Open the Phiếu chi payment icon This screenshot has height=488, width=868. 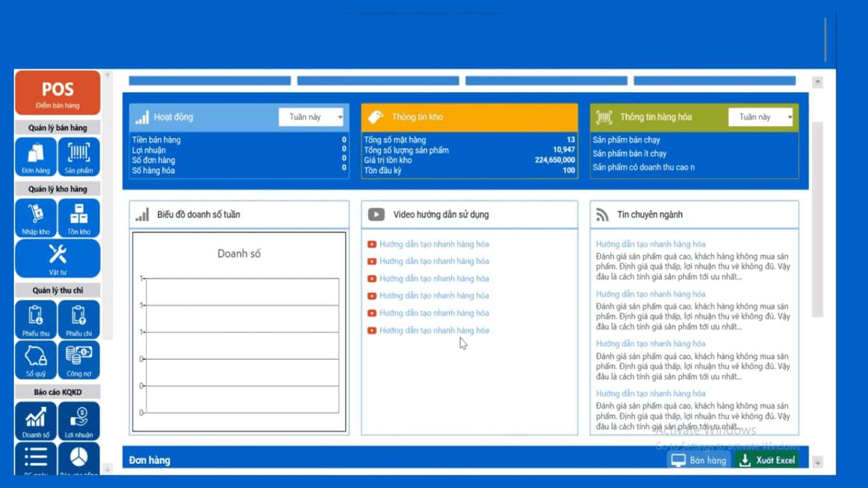pyautogui.click(x=79, y=320)
